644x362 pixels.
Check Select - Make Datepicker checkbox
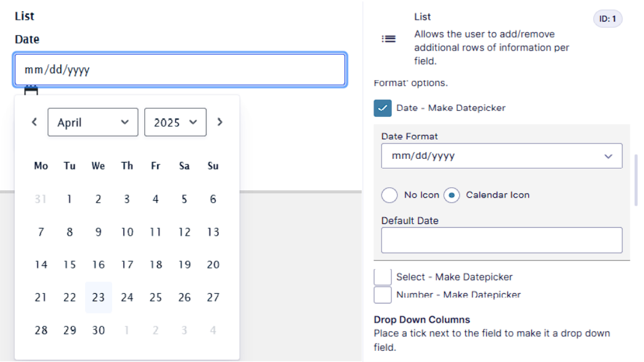pyautogui.click(x=382, y=277)
